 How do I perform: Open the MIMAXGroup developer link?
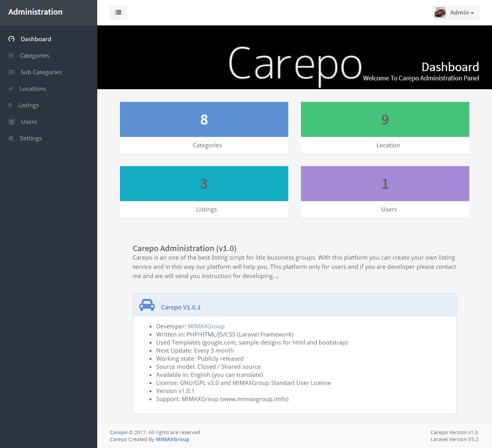click(x=206, y=326)
